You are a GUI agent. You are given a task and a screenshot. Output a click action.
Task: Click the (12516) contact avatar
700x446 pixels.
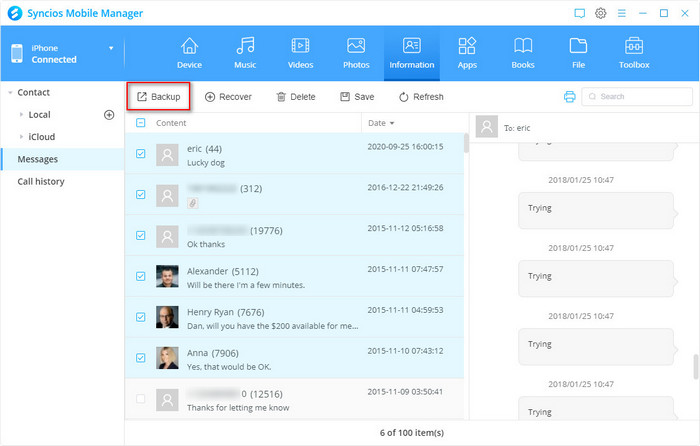click(x=167, y=400)
